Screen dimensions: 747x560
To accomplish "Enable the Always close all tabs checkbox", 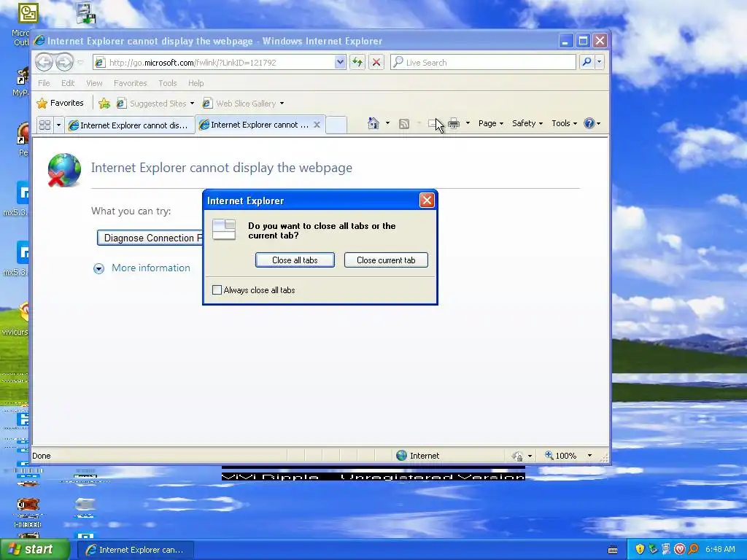I will tap(217, 289).
